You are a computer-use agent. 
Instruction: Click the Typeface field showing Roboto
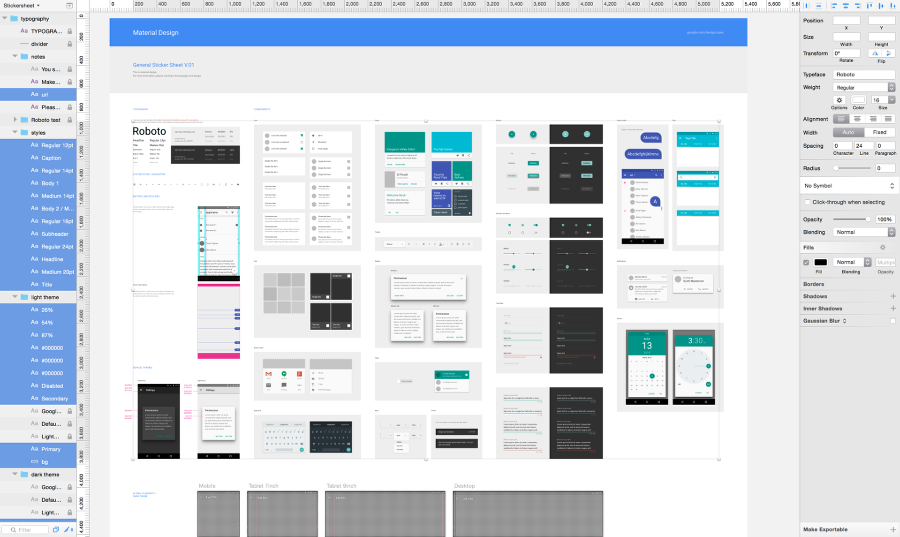click(x=864, y=75)
